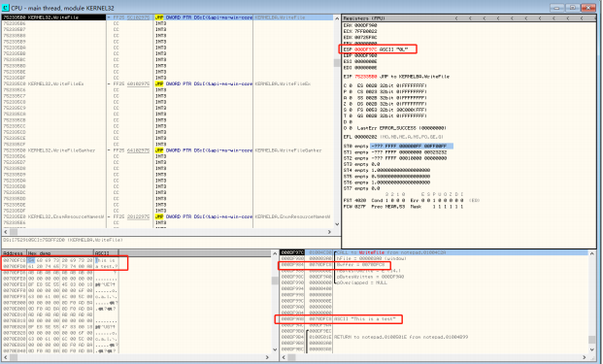Click the Registers (FPU) header to switch register view
This screenshot has height=364, width=603.
[364, 18]
